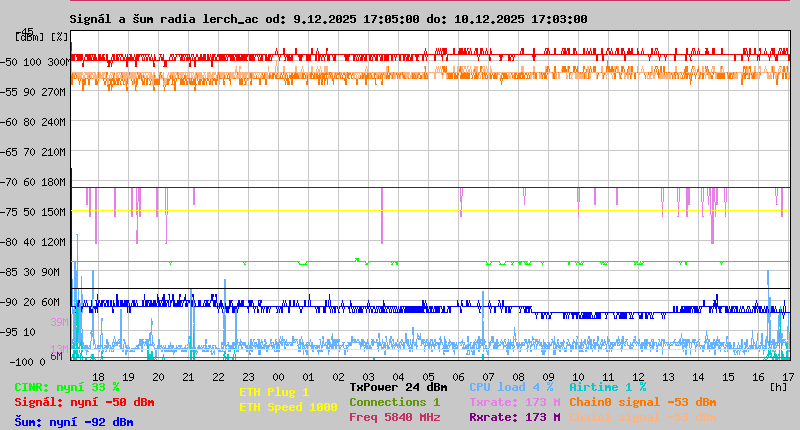Click the 'ETH Plug 1' legend label
Viewport: 800px width, 430px height.
point(274,392)
